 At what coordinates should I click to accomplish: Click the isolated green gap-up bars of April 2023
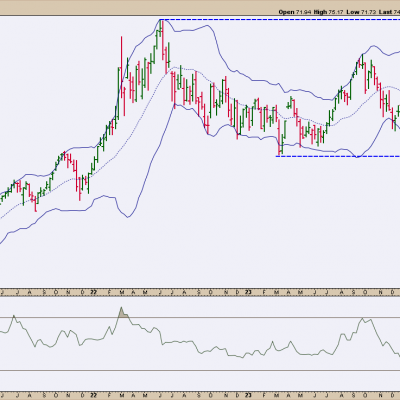[290, 103]
